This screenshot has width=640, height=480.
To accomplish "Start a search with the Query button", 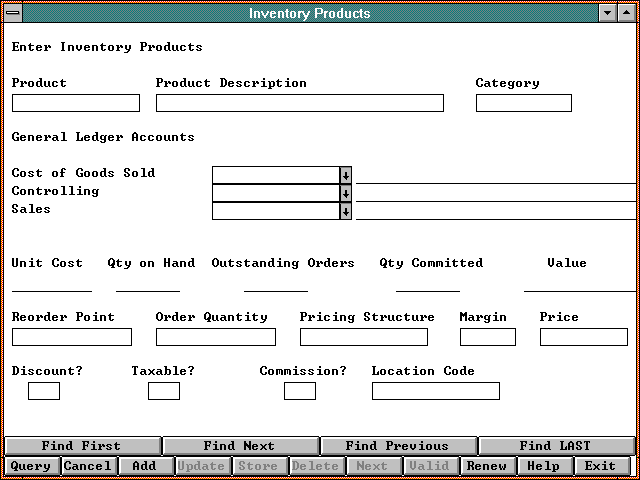I will tap(31, 466).
